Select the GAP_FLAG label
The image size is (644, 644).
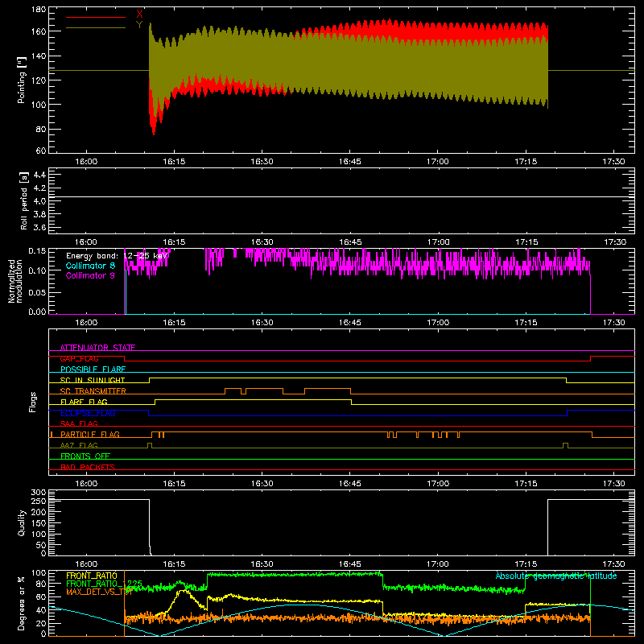click(79, 358)
